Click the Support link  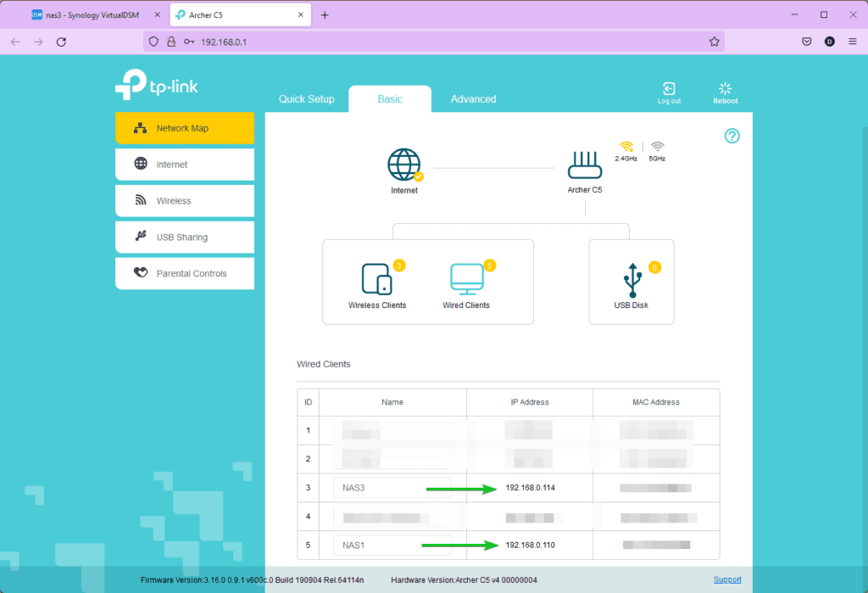(x=727, y=579)
